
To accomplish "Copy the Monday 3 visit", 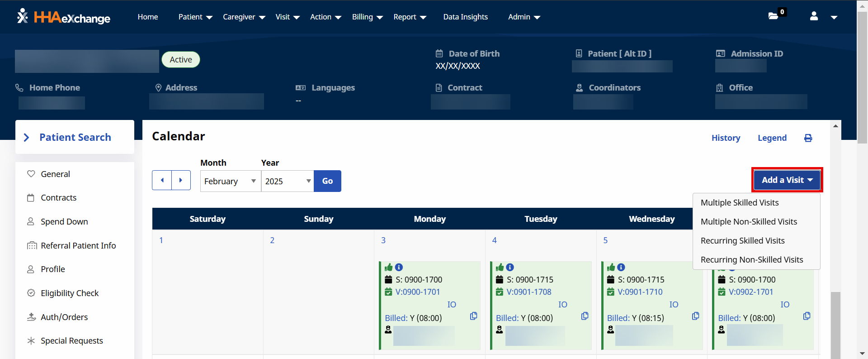I will point(473,316).
